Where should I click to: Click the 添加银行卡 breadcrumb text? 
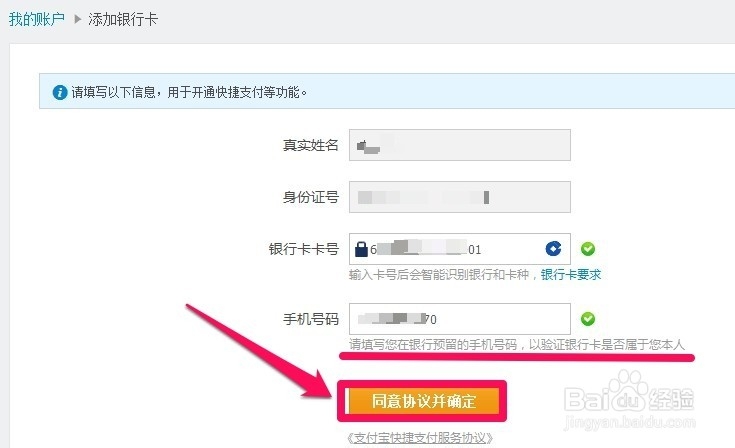123,19
